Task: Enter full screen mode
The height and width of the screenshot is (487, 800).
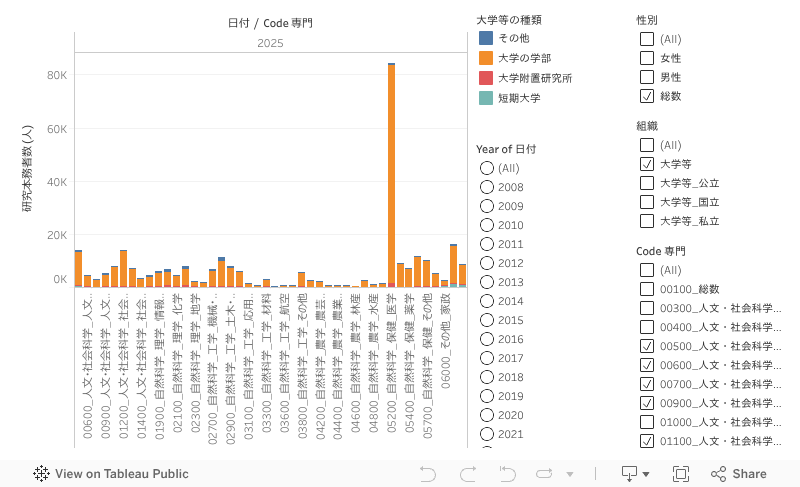Action: click(681, 474)
